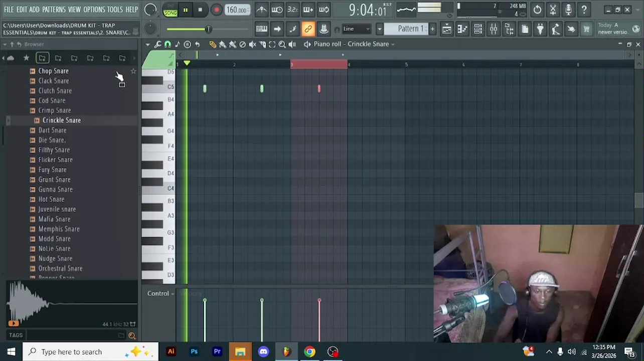Select Chop Snare sample
The width and height of the screenshot is (644, 361).
tap(54, 71)
